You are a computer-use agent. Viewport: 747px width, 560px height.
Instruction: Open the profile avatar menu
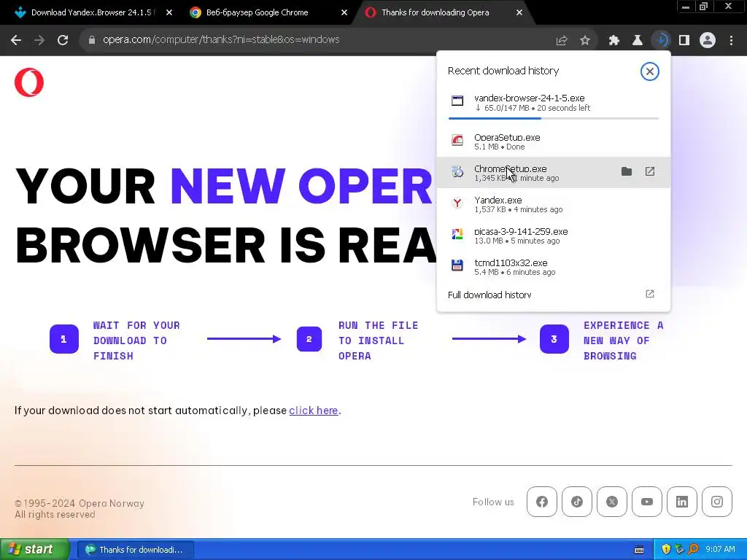[x=708, y=41]
